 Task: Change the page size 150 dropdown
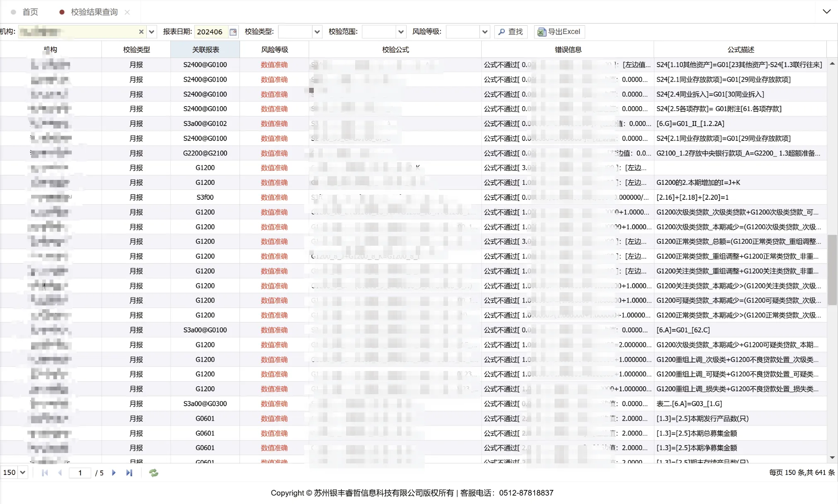(x=23, y=472)
